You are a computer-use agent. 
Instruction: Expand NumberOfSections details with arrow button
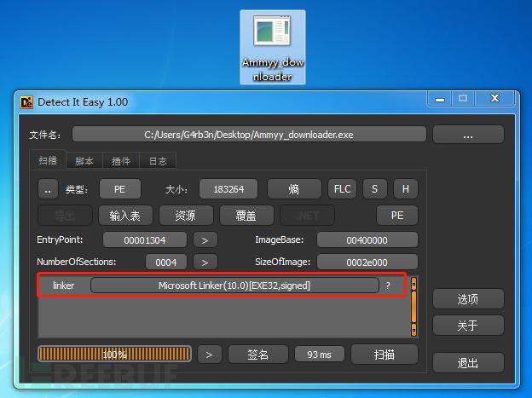[205, 262]
